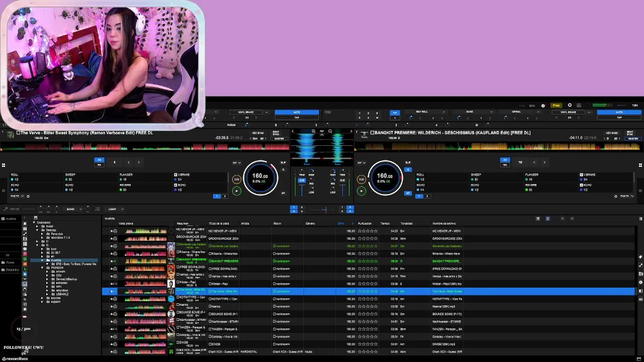
Task: Sort by the BPM column header
Action: pos(341,223)
